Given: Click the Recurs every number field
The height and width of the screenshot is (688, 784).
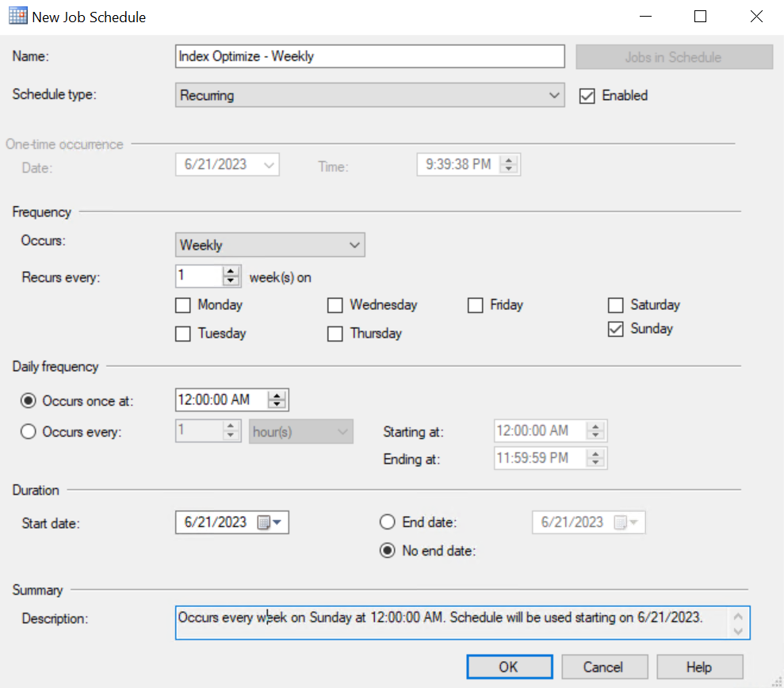Looking at the screenshot, I should tap(199, 276).
